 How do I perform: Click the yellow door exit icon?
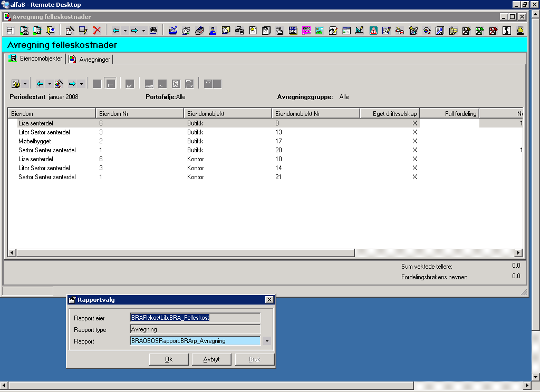point(51,31)
